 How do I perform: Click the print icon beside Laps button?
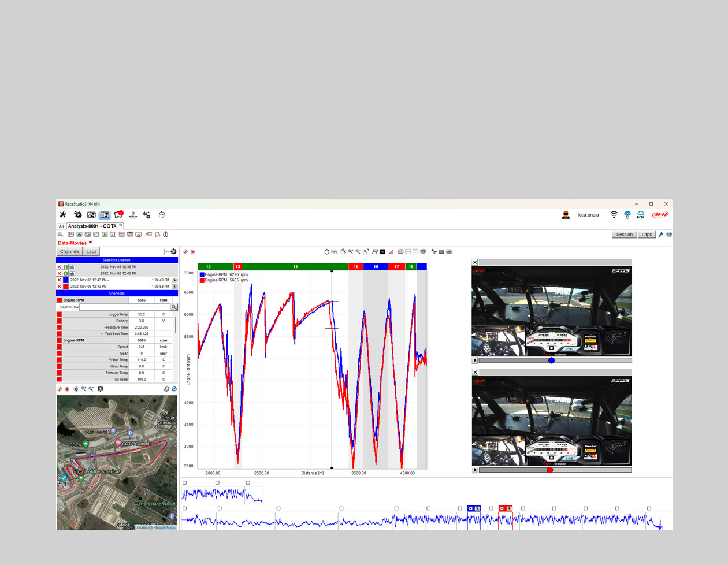pyautogui.click(x=669, y=235)
